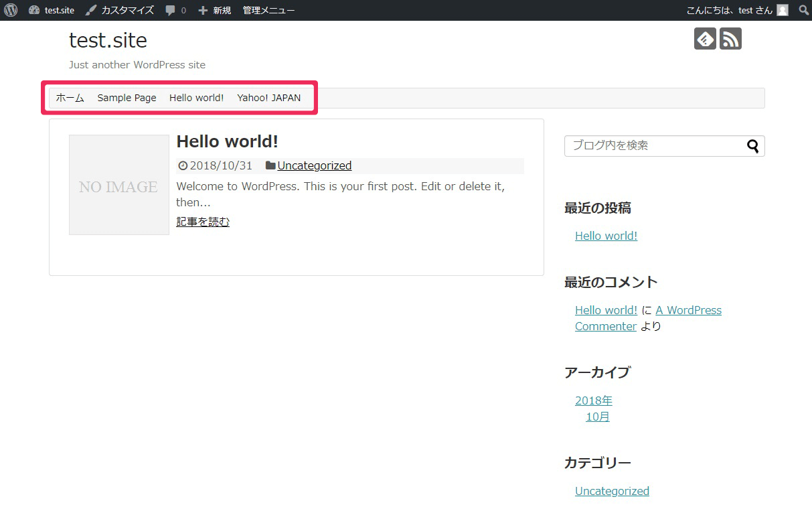Viewport: 812px width, 509px height.
Task: Expand the 管理メニュー dropdown
Action: pyautogui.click(x=268, y=10)
